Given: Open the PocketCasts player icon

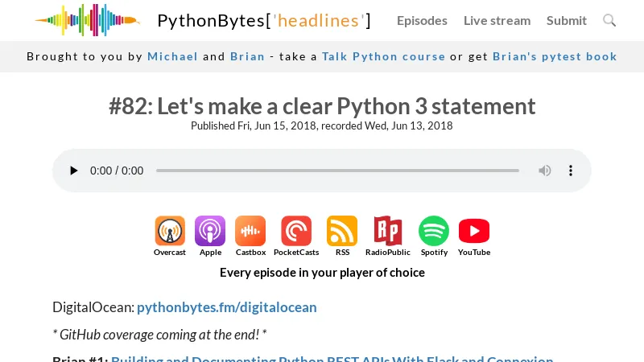Looking at the screenshot, I should [296, 232].
